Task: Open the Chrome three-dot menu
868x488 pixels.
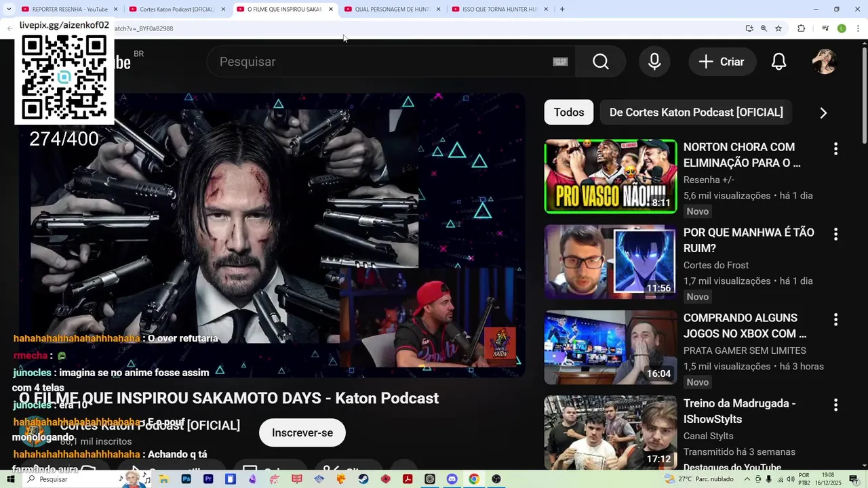Action: click(858, 28)
